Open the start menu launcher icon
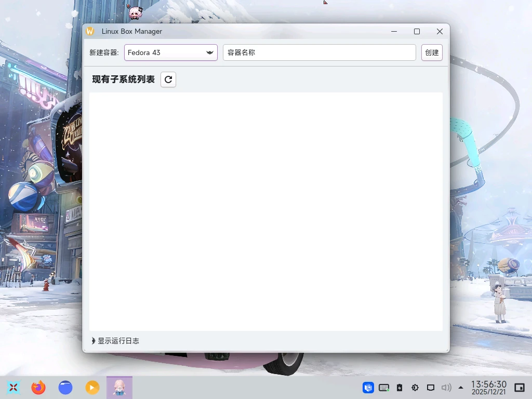The width and height of the screenshot is (532, 399). 13,388
